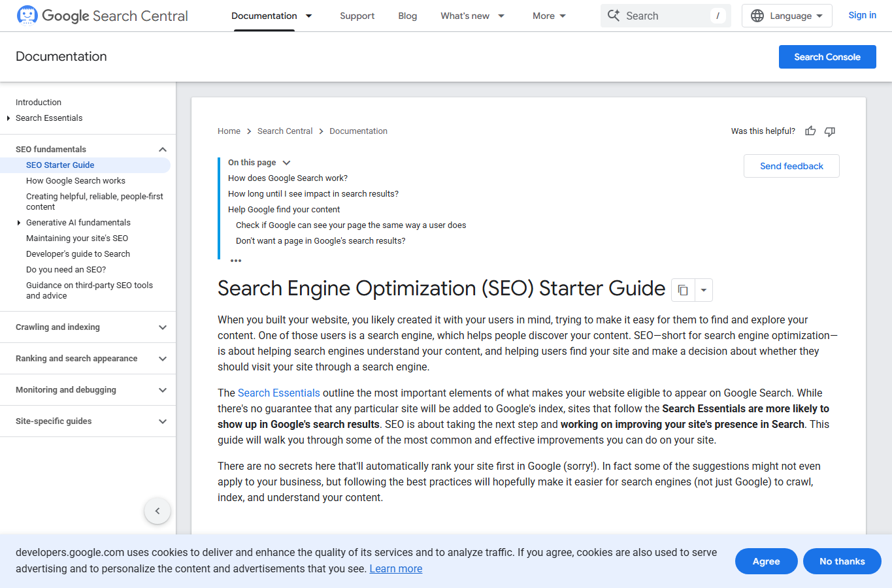The width and height of the screenshot is (892, 588).
Task: Expand Generative AI fundamentals tree arrow
Action: [x=19, y=223]
